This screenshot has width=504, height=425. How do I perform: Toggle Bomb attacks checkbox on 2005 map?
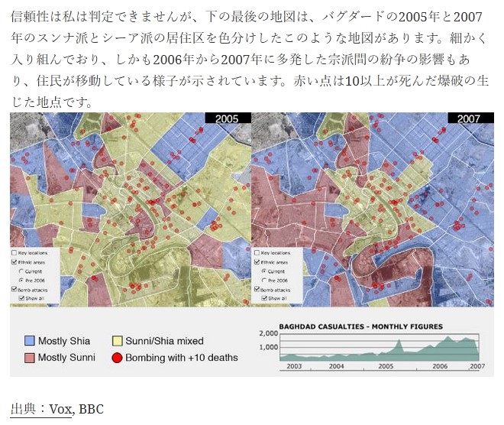point(15,290)
